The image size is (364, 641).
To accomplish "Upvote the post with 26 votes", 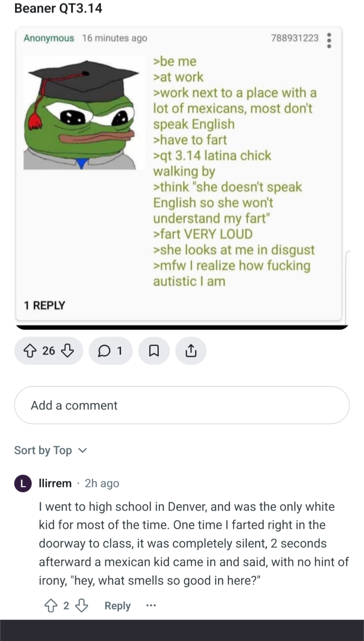I will pos(29,351).
